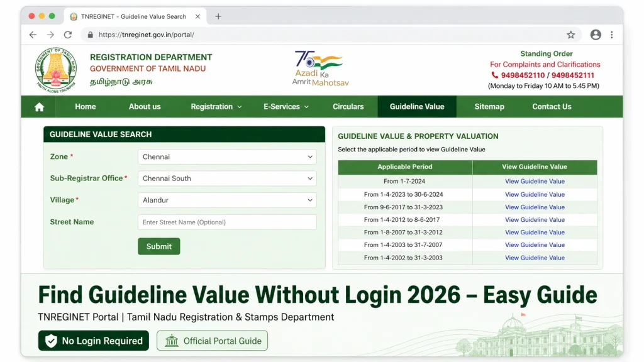Viewport: 644px width, 362px height.
Task: Click the green Submit button
Action: (159, 246)
